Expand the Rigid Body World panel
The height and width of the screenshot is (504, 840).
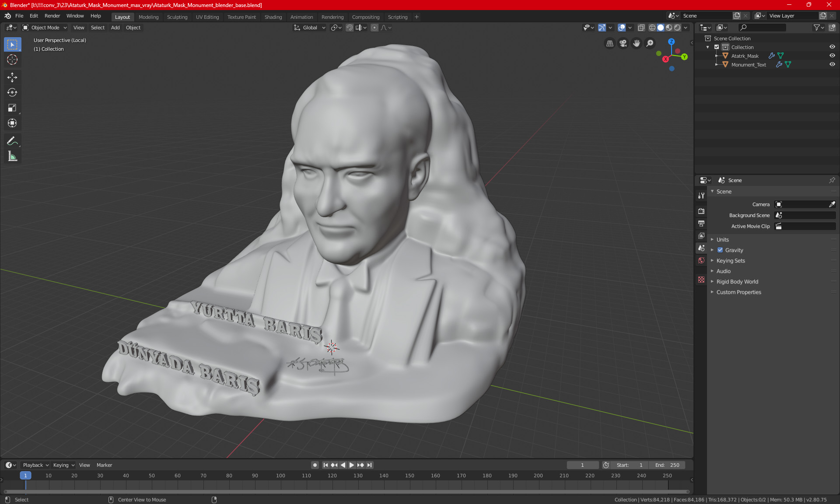pyautogui.click(x=737, y=281)
